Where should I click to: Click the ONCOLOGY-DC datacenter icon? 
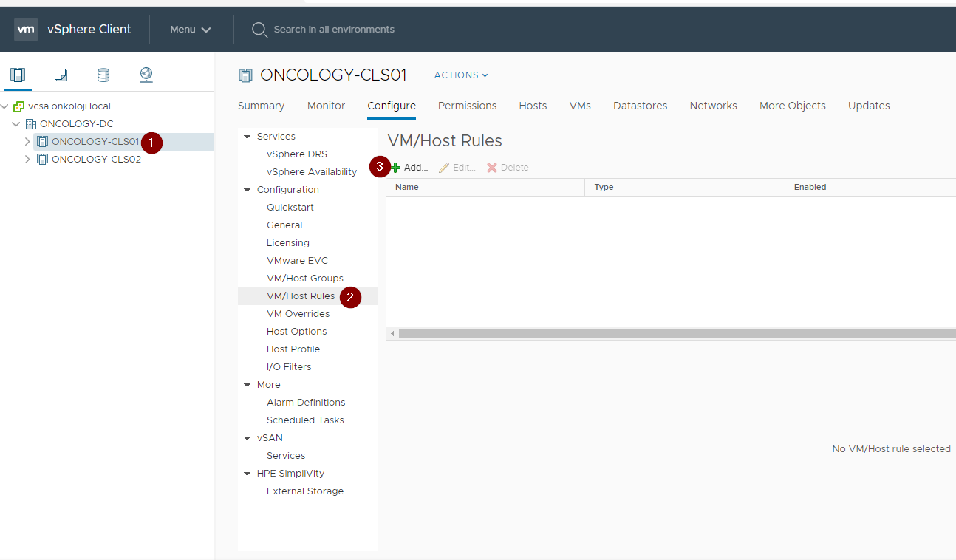pos(31,124)
